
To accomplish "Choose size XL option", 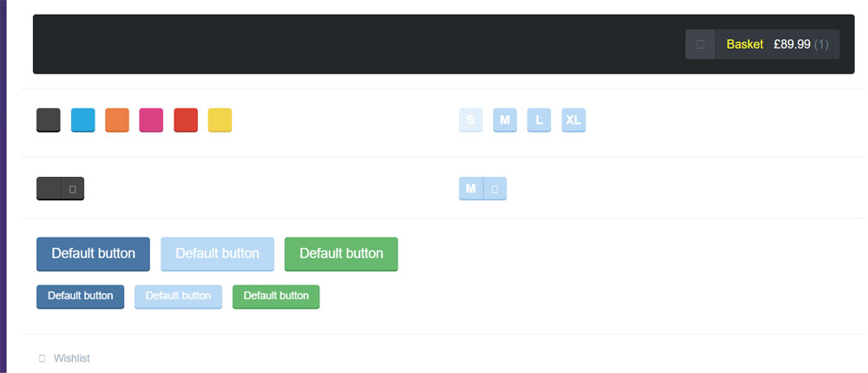I will 574,120.
